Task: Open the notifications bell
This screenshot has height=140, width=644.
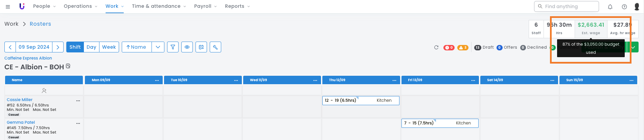Action: point(610,6)
